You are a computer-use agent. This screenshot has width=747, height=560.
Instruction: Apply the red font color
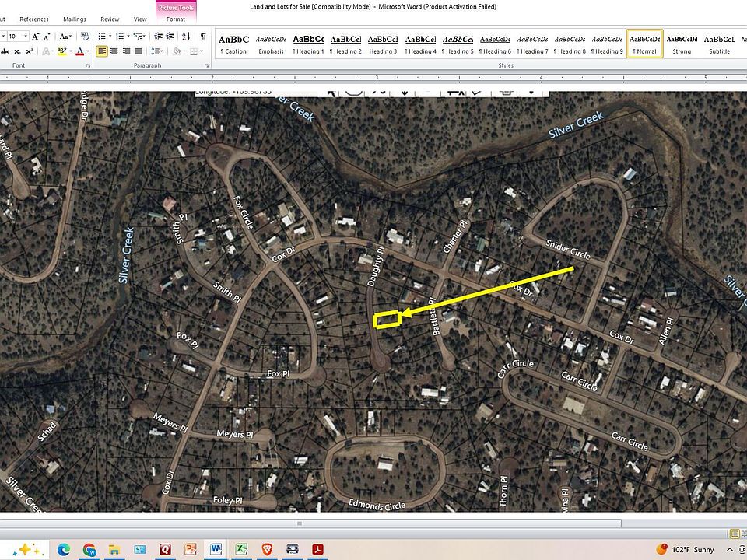click(79, 51)
